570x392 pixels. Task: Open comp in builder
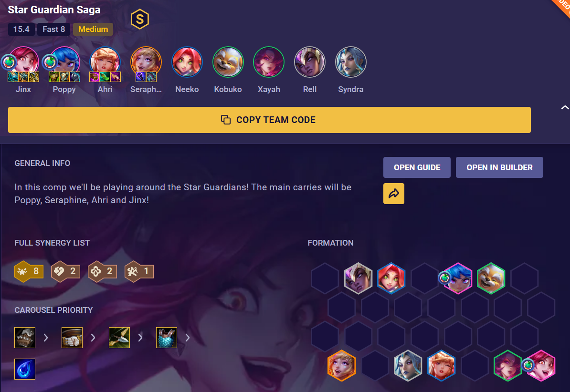pos(499,167)
